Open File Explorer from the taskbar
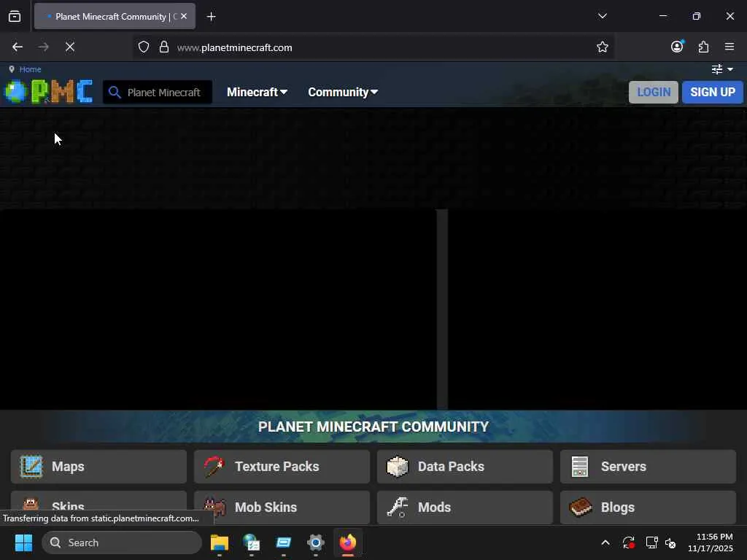The height and width of the screenshot is (560, 747). [x=220, y=542]
